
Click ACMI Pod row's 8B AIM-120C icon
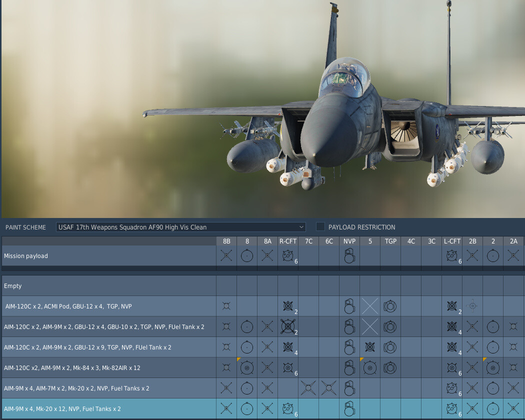tap(226, 306)
